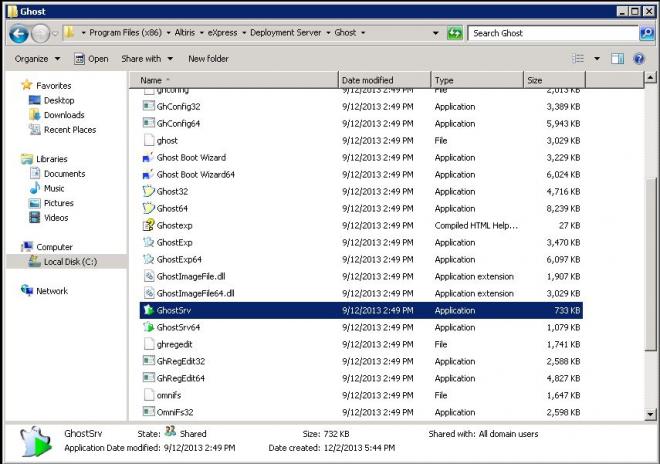Sort by the Name column header

pos(234,80)
